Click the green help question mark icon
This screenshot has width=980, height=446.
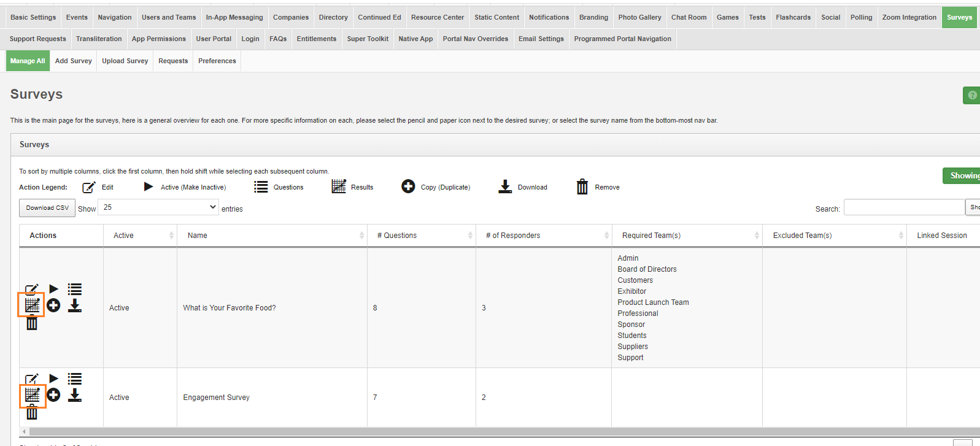[x=971, y=95]
